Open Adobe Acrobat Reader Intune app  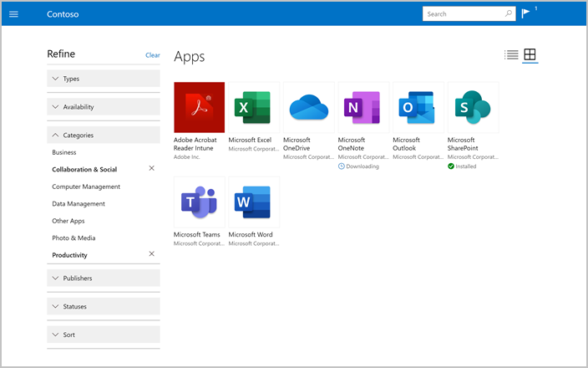click(199, 107)
